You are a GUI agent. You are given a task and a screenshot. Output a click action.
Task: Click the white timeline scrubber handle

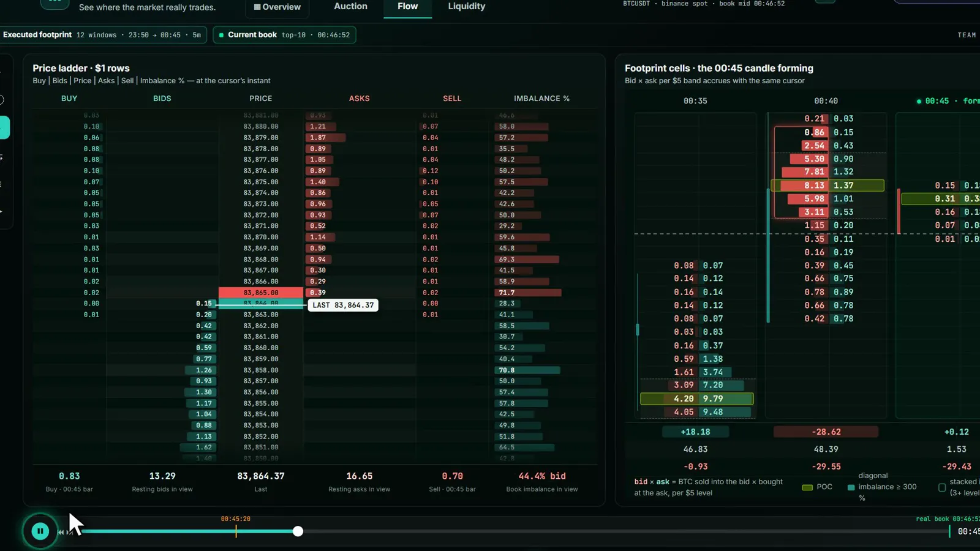coord(298,531)
